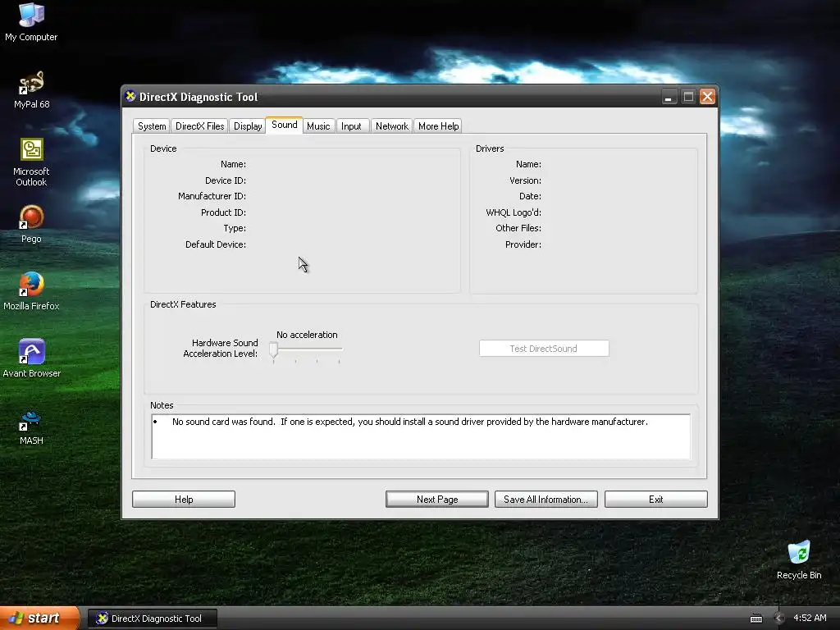Click the taskbar clock showing 4:52 AM
Screen dimensions: 840x630
(x=810, y=618)
